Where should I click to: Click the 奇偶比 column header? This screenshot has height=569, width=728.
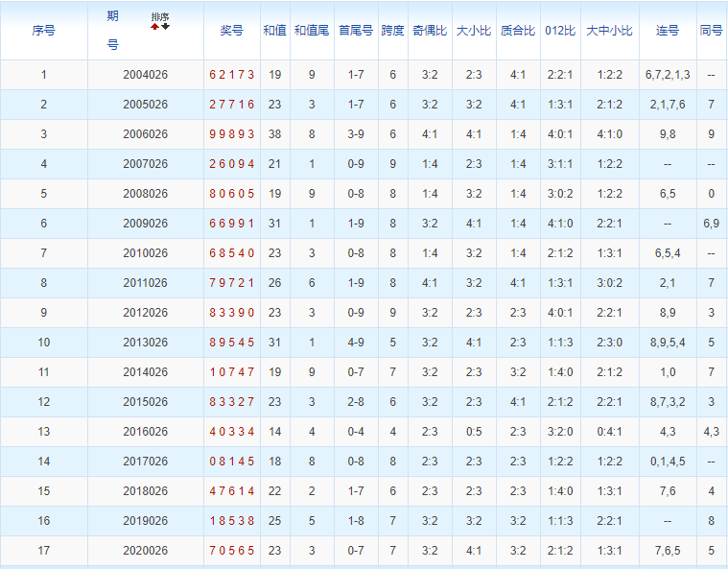click(430, 31)
